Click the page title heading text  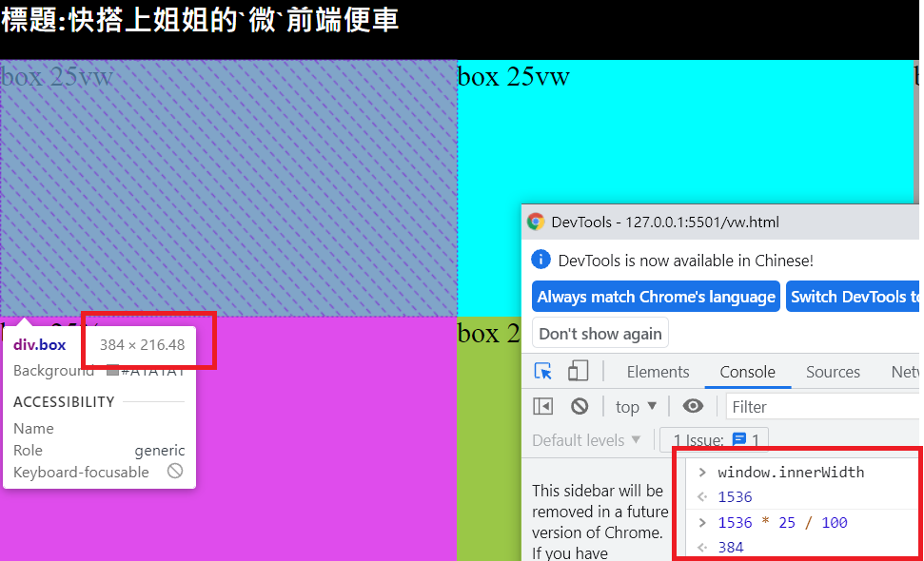pyautogui.click(x=200, y=20)
